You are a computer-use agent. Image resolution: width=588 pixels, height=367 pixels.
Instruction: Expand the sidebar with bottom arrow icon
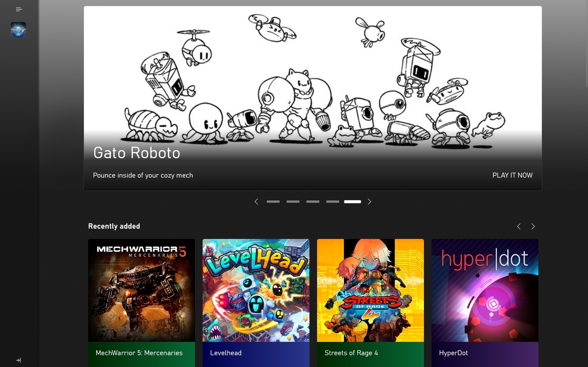click(18, 360)
